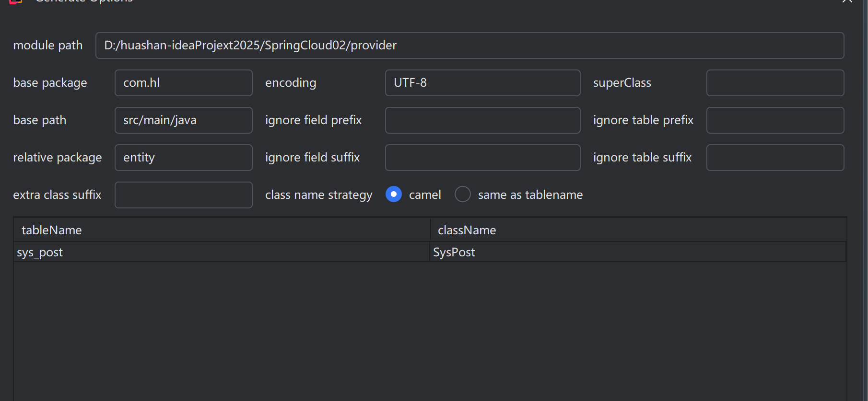Select the relative package field
868x401 pixels.
pyautogui.click(x=183, y=158)
